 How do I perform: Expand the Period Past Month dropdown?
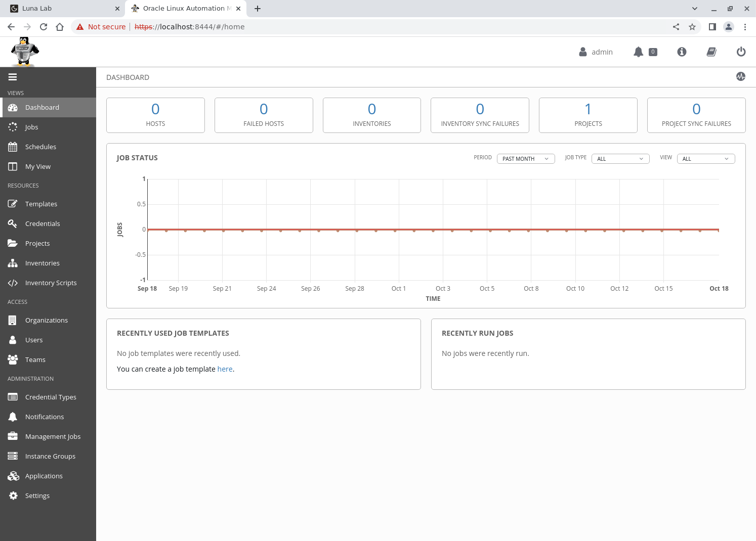(526, 159)
